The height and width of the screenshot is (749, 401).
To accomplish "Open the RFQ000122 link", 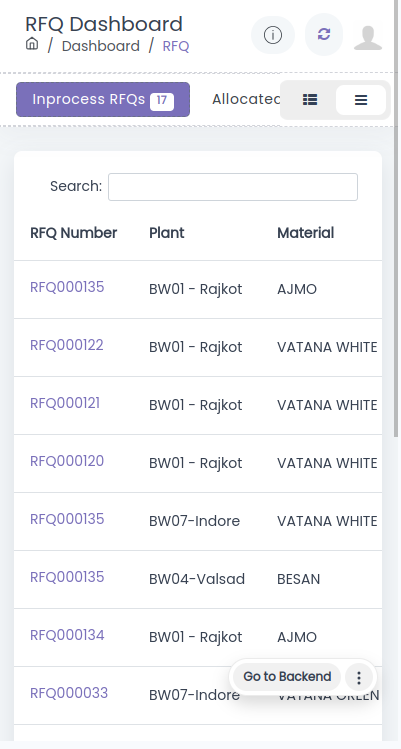I will point(67,345).
